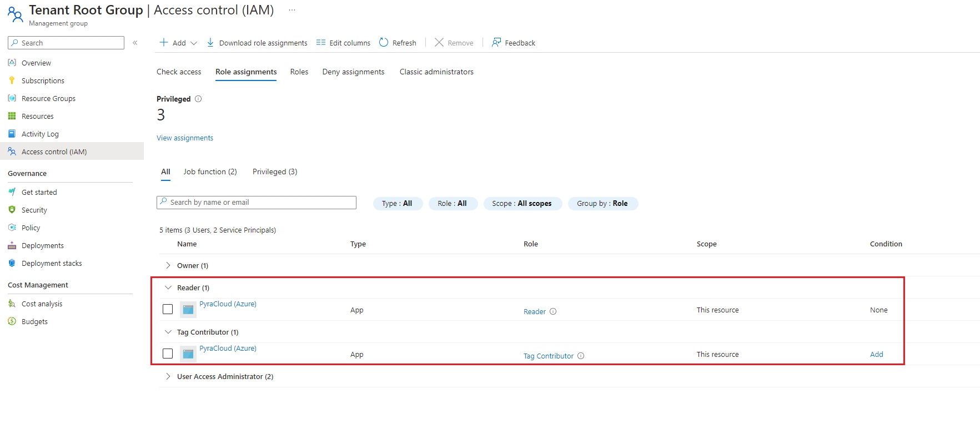Image resolution: width=980 pixels, height=434 pixels.
Task: Click Add condition link for Tag Contributor
Action: click(x=876, y=354)
